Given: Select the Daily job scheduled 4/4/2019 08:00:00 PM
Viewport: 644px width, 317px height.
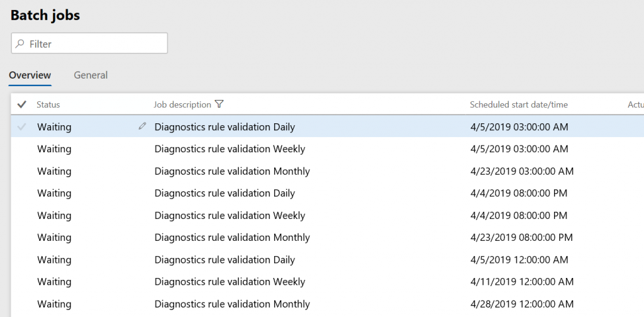Looking at the screenshot, I should pyautogui.click(x=225, y=193).
